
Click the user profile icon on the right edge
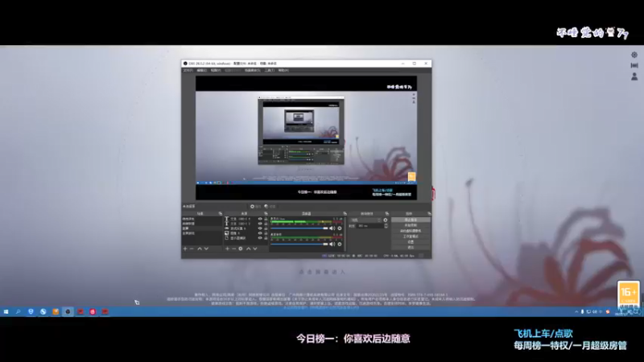(x=634, y=76)
